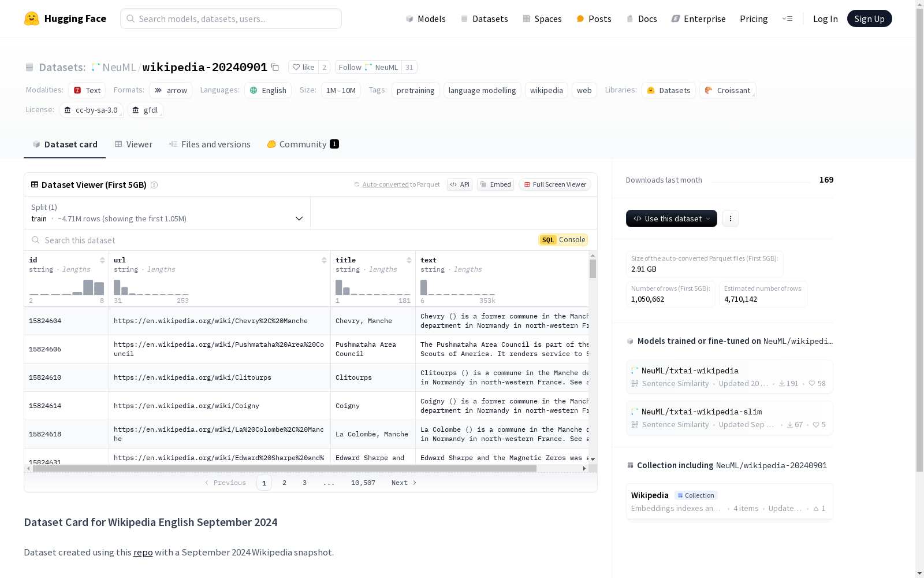Image resolution: width=924 pixels, height=578 pixels.
Task: Click the 1M - 10M size tag
Action: coord(341,90)
